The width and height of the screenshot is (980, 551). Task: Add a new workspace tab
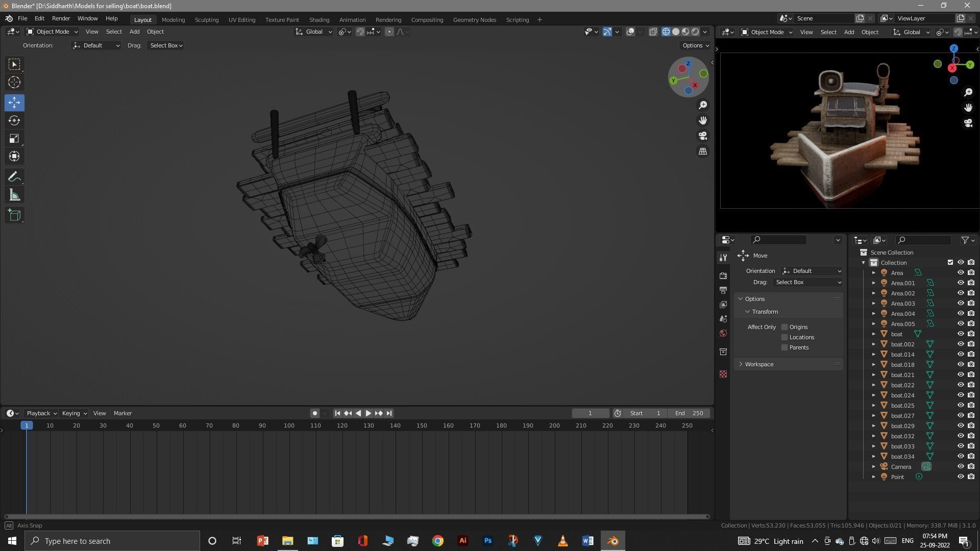540,19
